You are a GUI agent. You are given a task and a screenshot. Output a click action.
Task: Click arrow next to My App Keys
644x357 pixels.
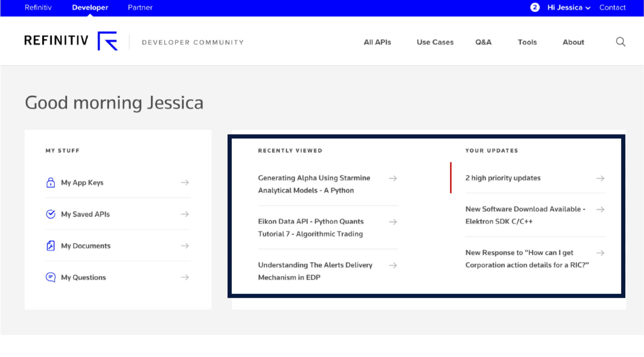[x=185, y=183]
